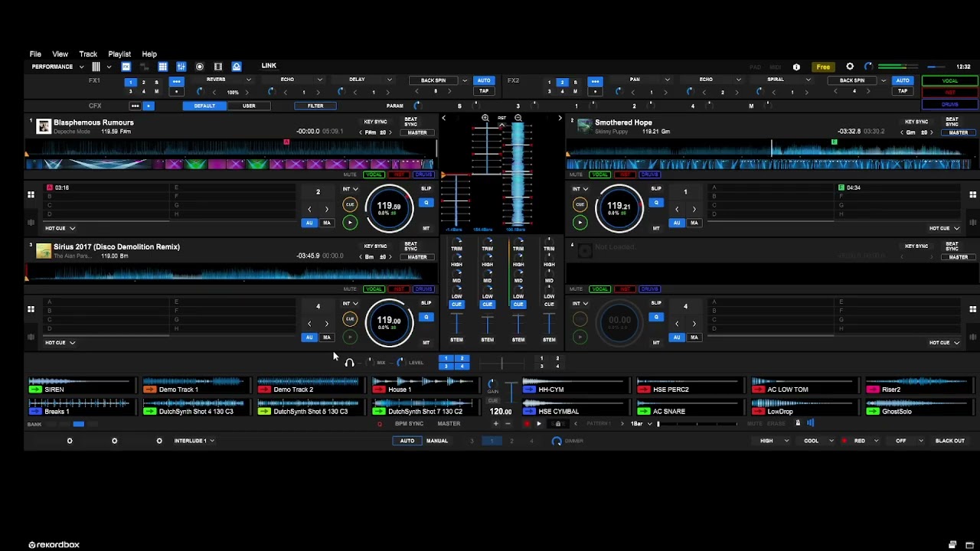This screenshot has height=551, width=980.
Task: Open deck 1 pad grid icon
Action: click(31, 195)
